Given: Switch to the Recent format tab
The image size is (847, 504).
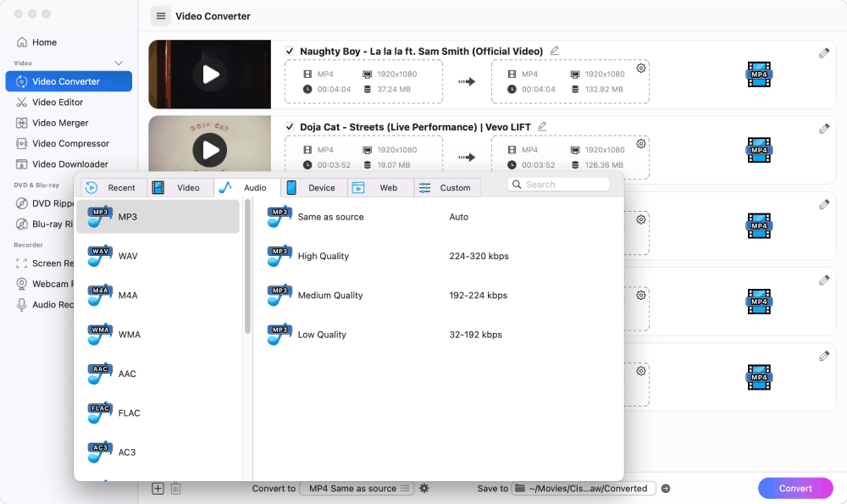Looking at the screenshot, I should [x=113, y=187].
